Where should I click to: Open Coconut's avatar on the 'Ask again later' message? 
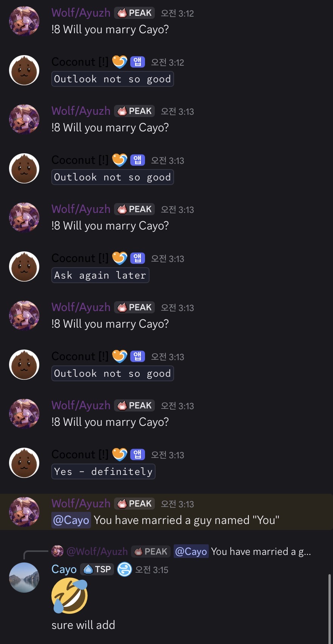click(24, 267)
